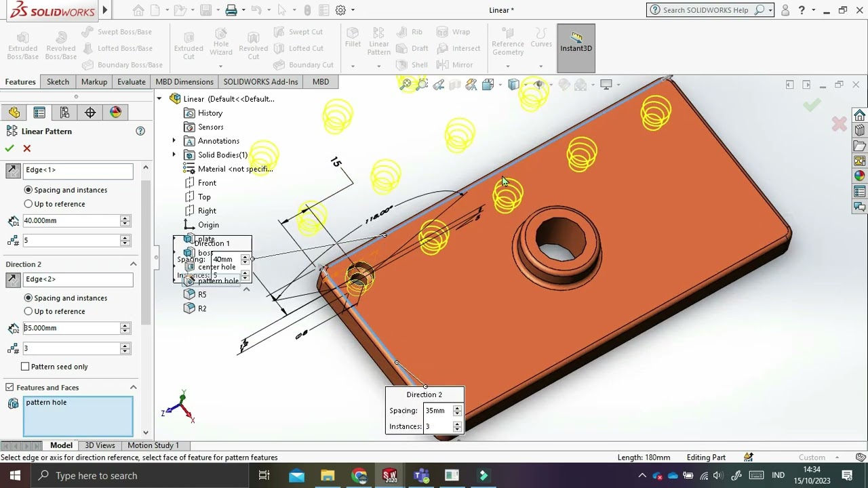Open Windows File Explorer from taskbar
868x488 pixels.
click(x=328, y=475)
